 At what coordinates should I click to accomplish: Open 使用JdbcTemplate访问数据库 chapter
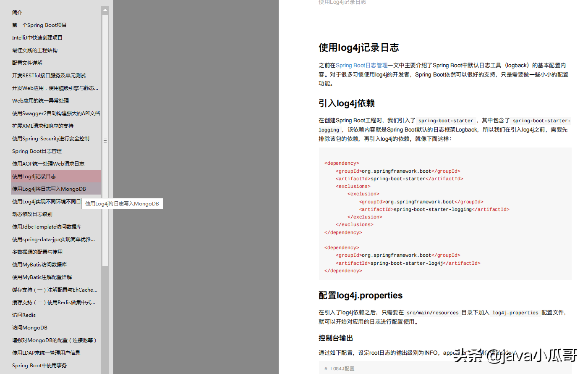[x=47, y=227]
